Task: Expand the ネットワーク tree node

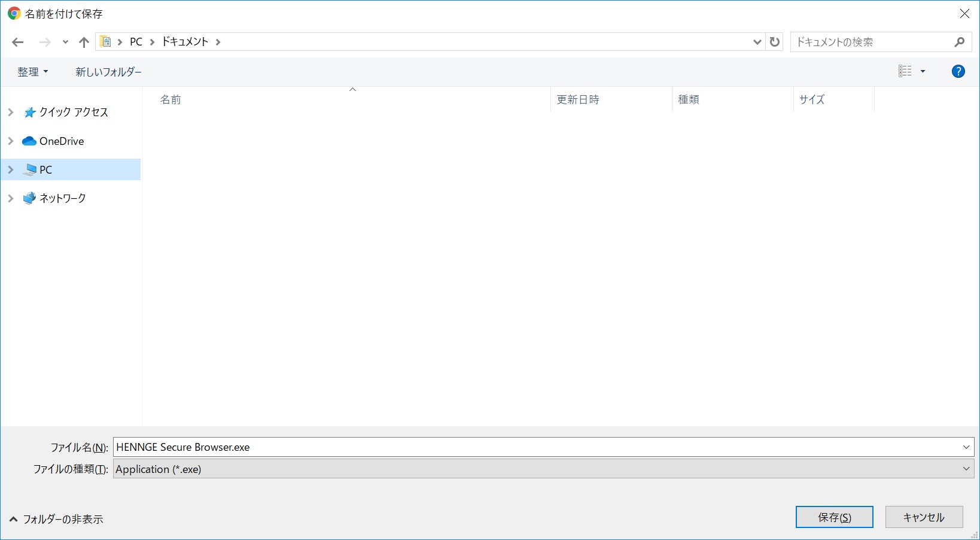Action: [x=10, y=198]
